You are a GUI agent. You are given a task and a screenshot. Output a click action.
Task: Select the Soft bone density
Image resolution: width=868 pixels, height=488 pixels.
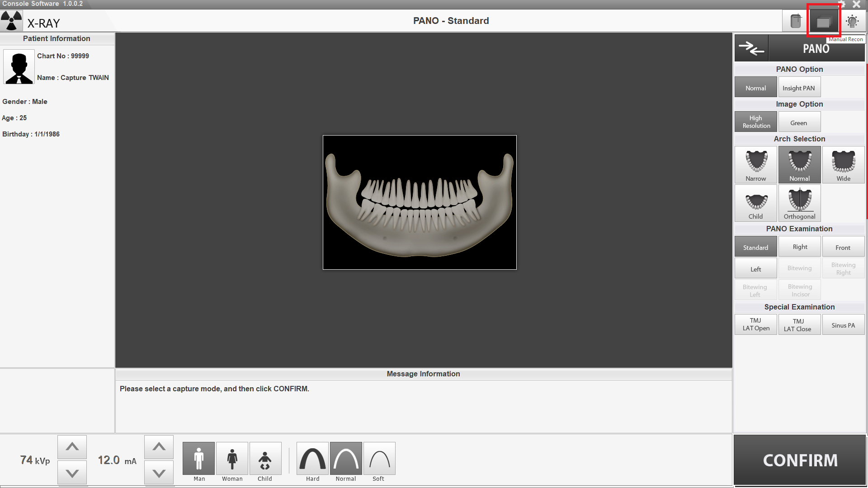[379, 459]
